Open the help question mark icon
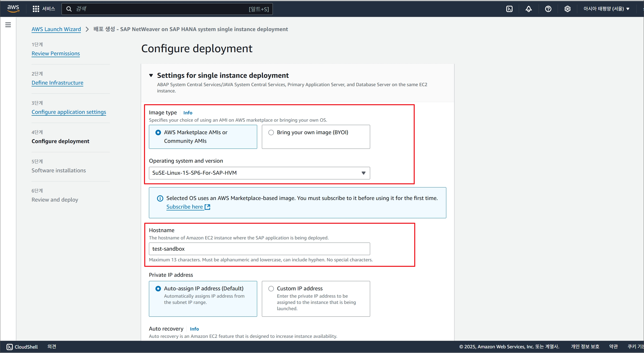Screen dimensions: 644x353 click(x=548, y=9)
